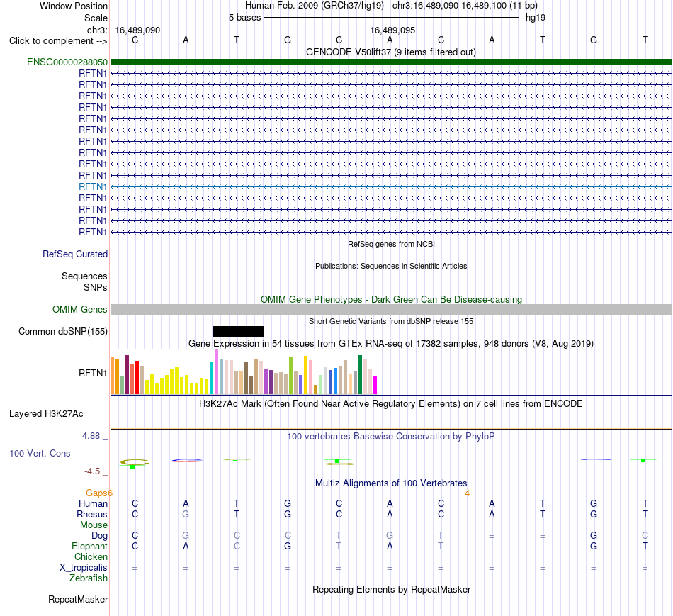Click the 'RefSeq genes from NCBI' track title
The width and height of the screenshot is (673, 616).
coord(391,244)
